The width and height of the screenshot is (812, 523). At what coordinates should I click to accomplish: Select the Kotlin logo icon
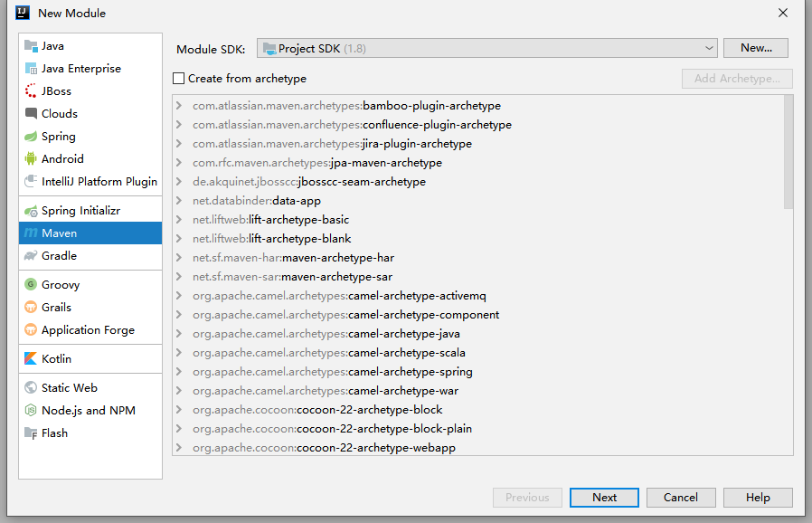[x=31, y=358]
